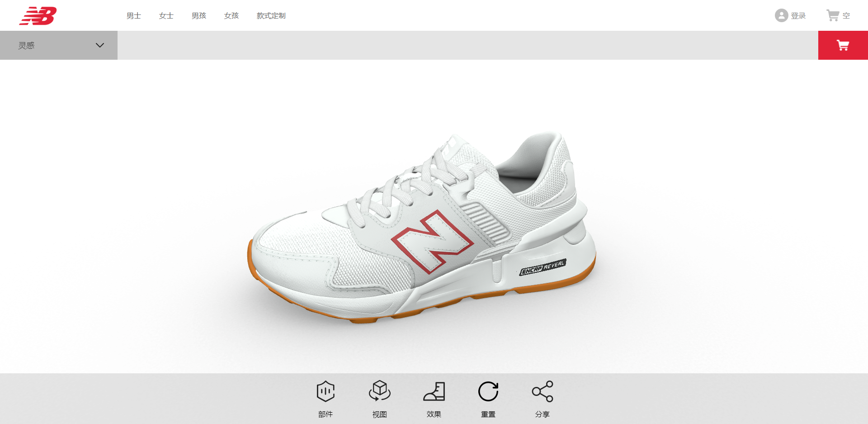Expand the 灵感 dropdown

59,45
